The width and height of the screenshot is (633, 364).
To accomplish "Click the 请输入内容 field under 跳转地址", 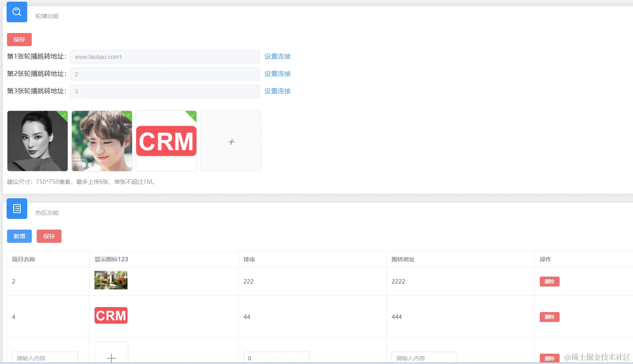I will (x=425, y=358).
